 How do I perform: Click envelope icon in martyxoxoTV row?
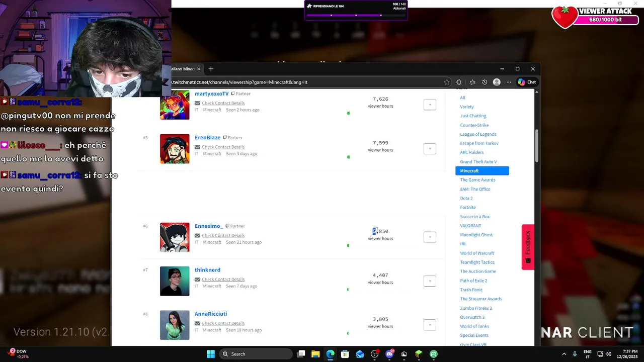(197, 103)
